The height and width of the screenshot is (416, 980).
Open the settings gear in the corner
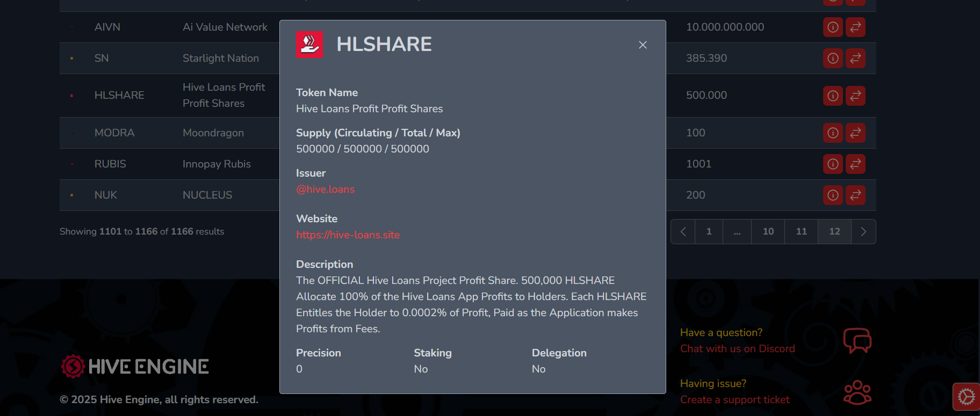point(966,397)
